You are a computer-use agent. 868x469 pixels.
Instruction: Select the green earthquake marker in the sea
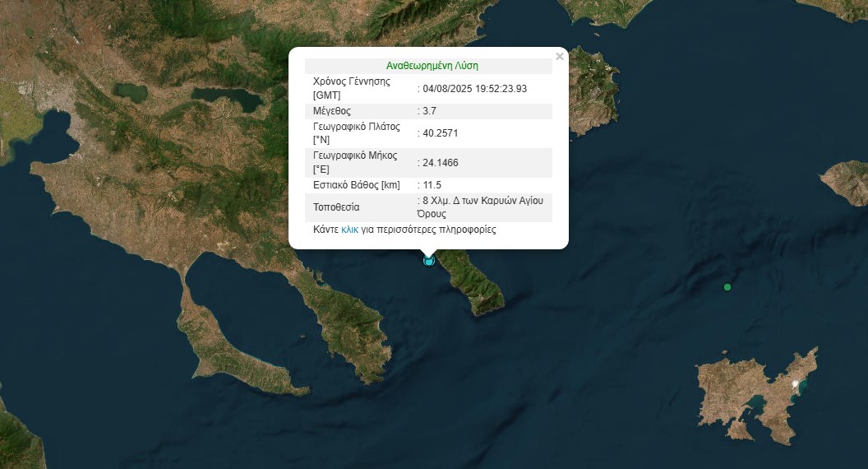point(727,287)
